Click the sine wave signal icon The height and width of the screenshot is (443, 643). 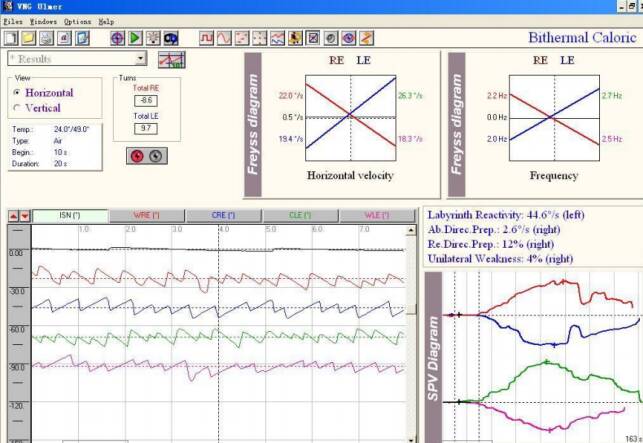pyautogui.click(x=225, y=38)
